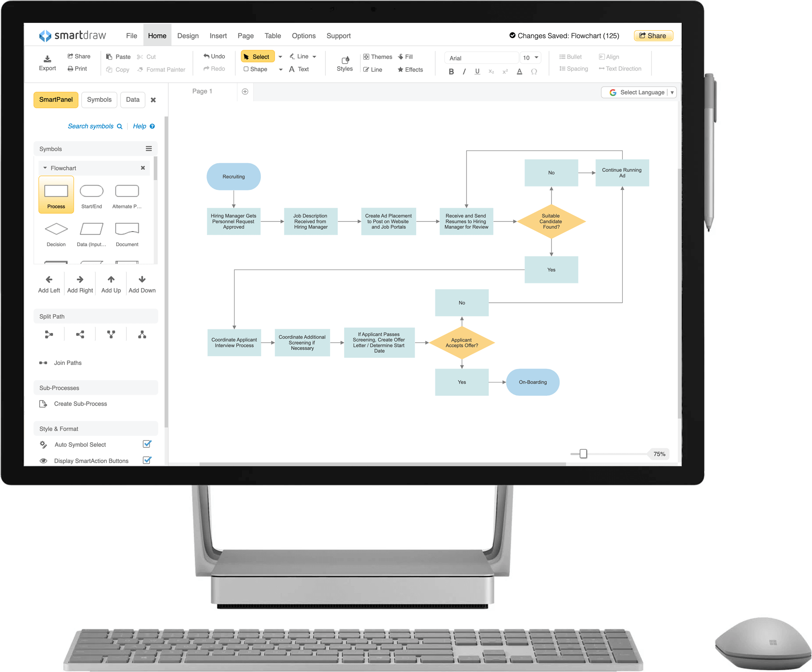This screenshot has width=812, height=672.
Task: Collapse the Flowchart symbol group
Action: coord(45,168)
